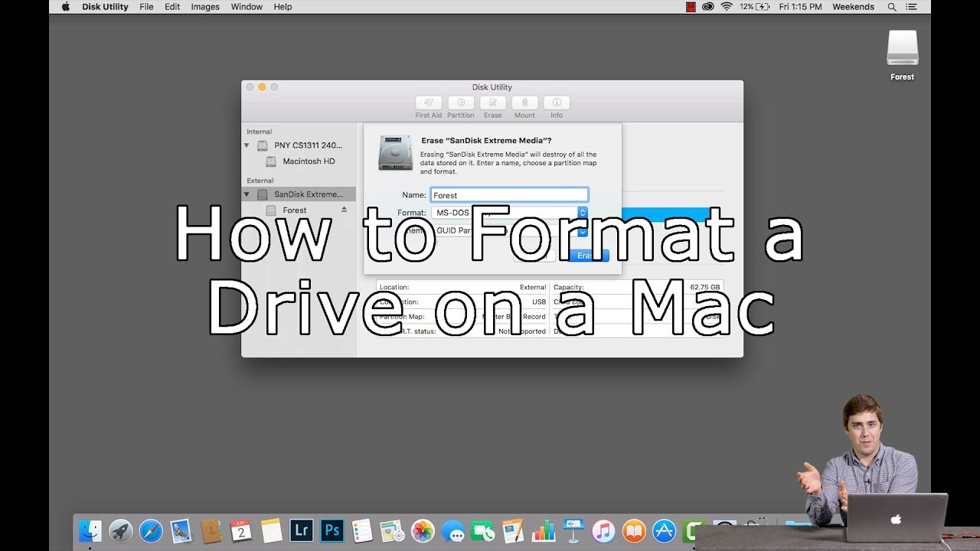
Task: Click the 62.75 GB capacity value
Action: point(705,288)
